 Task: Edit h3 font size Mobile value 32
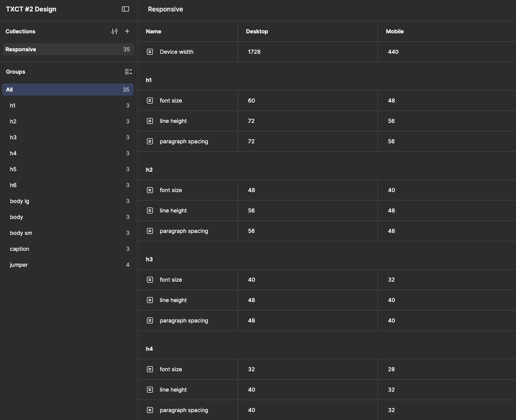pyautogui.click(x=447, y=280)
